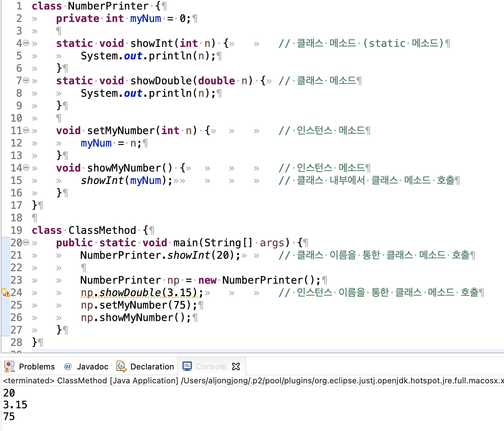Screen dimensions: 504x431
Task: Click the terminated ClassMethod launch label
Action: [253, 381]
